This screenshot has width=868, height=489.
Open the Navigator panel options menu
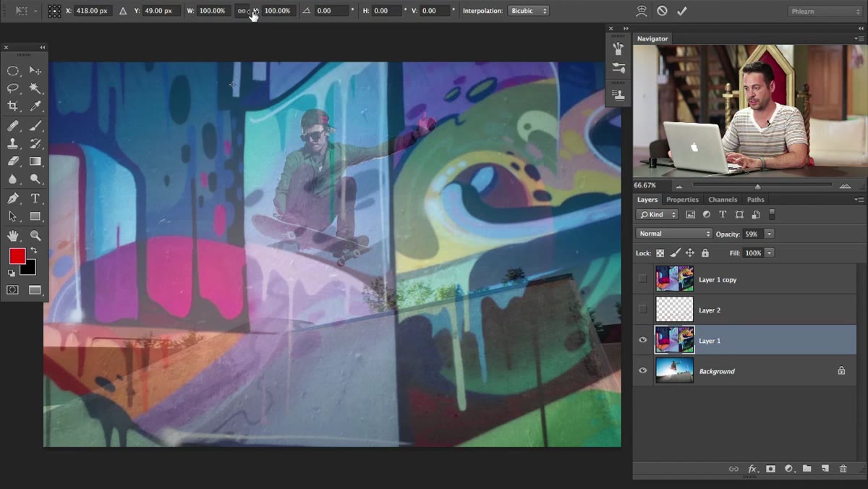(859, 38)
